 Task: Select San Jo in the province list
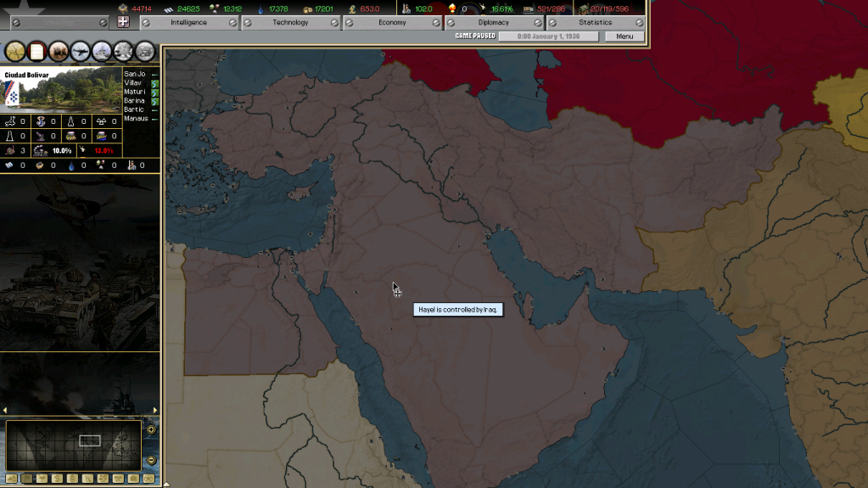tap(135, 74)
